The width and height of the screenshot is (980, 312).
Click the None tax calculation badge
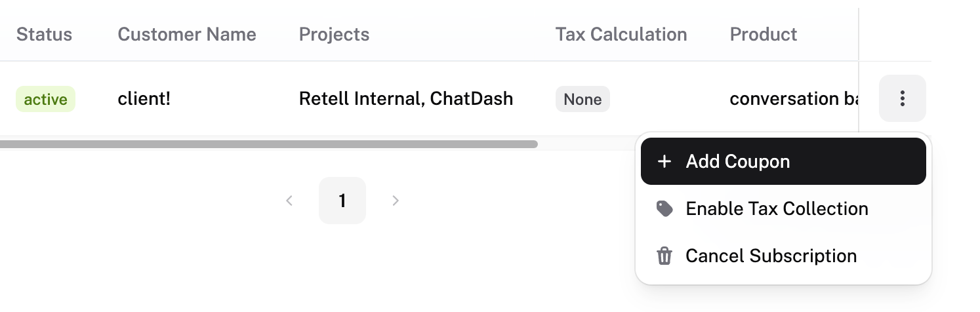(582, 99)
